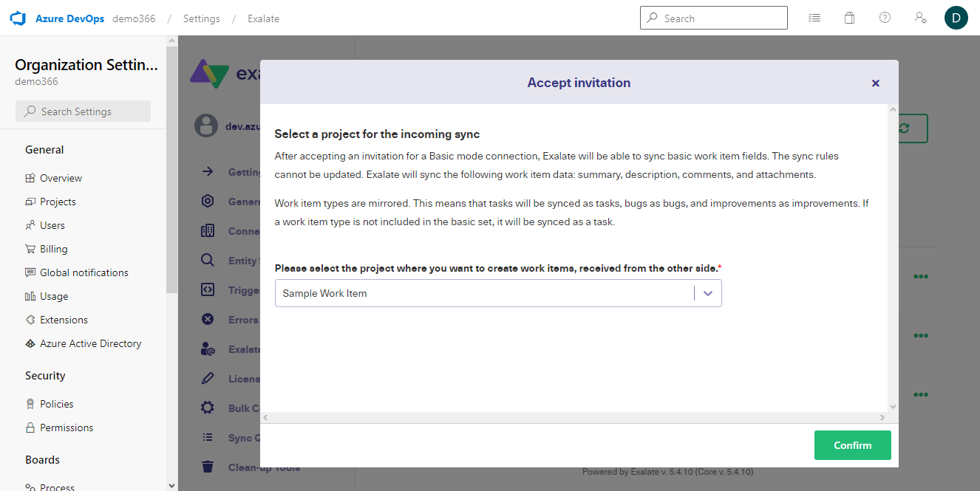Close the Accept invitation dialog
Screen dimensions: 980x491
[x=876, y=83]
